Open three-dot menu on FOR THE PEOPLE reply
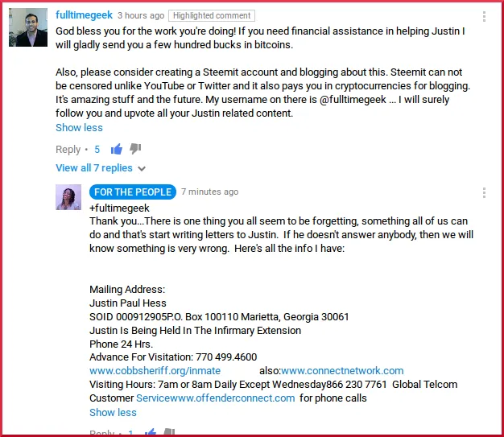 (484, 193)
